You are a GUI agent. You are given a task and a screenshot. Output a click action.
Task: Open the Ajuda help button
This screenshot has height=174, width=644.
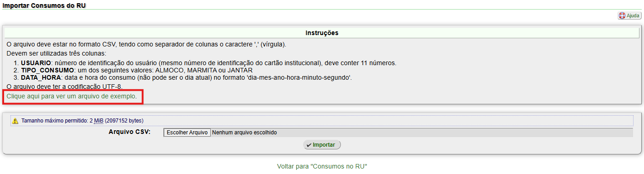coord(629,15)
